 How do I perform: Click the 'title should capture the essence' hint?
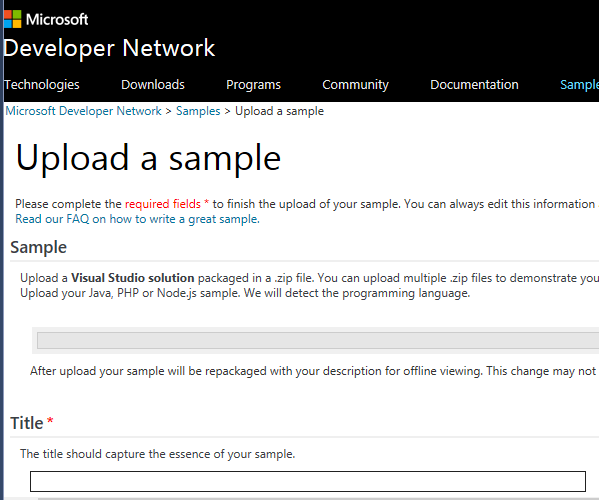[158, 454]
